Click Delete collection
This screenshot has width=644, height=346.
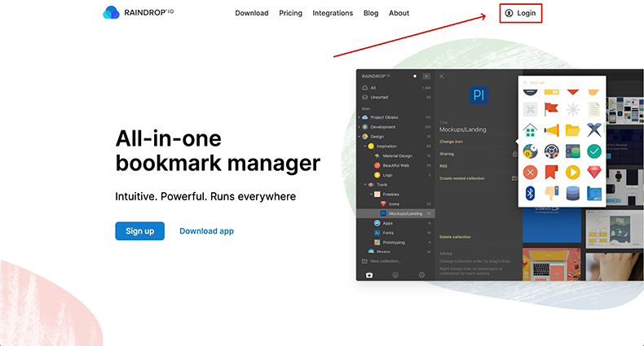pyautogui.click(x=455, y=237)
